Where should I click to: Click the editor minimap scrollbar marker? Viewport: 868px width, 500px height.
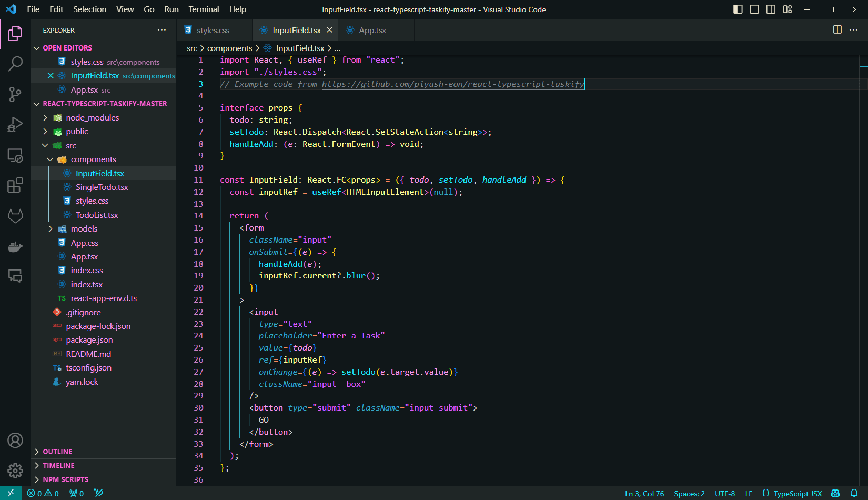tap(863, 66)
